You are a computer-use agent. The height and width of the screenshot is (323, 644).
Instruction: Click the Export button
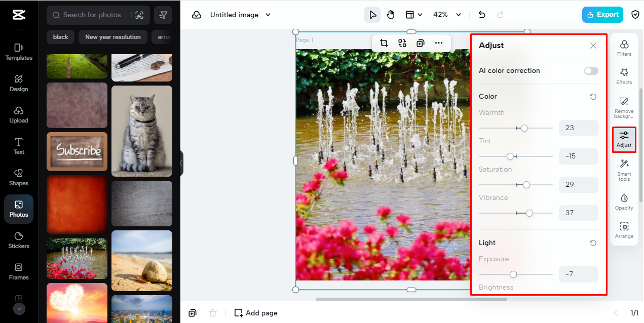click(602, 15)
